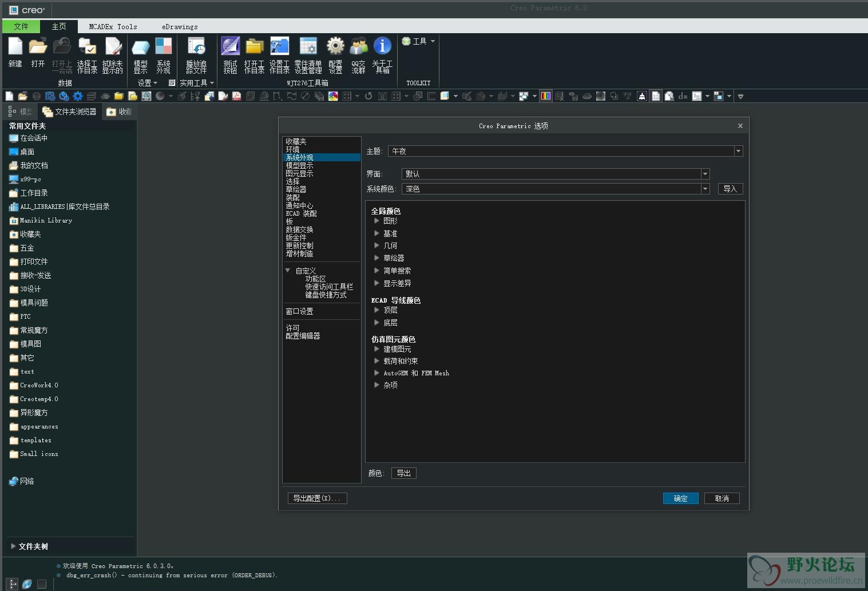The height and width of the screenshot is (591, 868).
Task: Expand the 顶层 ECAD color group
Action: click(x=376, y=310)
